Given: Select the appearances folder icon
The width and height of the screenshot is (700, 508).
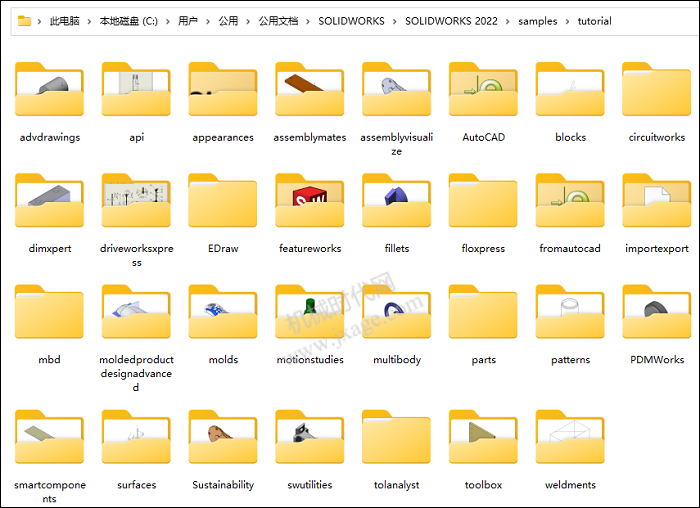Looking at the screenshot, I should click(x=223, y=89).
